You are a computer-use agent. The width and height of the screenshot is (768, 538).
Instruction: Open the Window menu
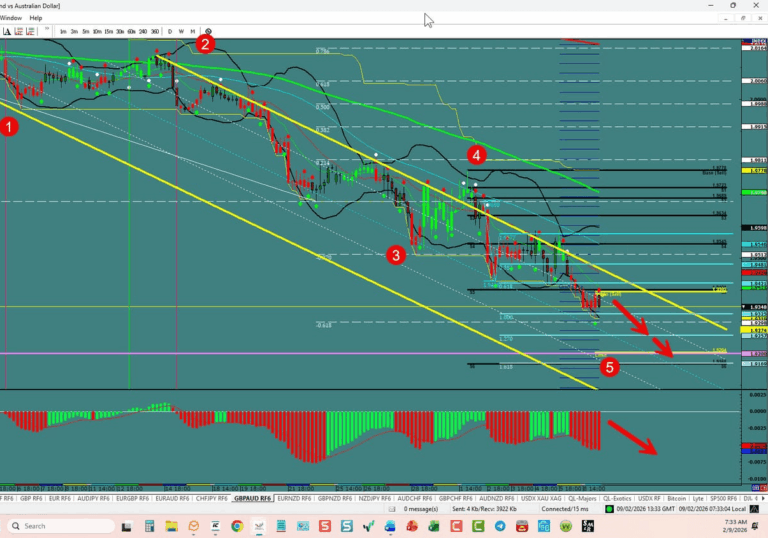(11, 18)
